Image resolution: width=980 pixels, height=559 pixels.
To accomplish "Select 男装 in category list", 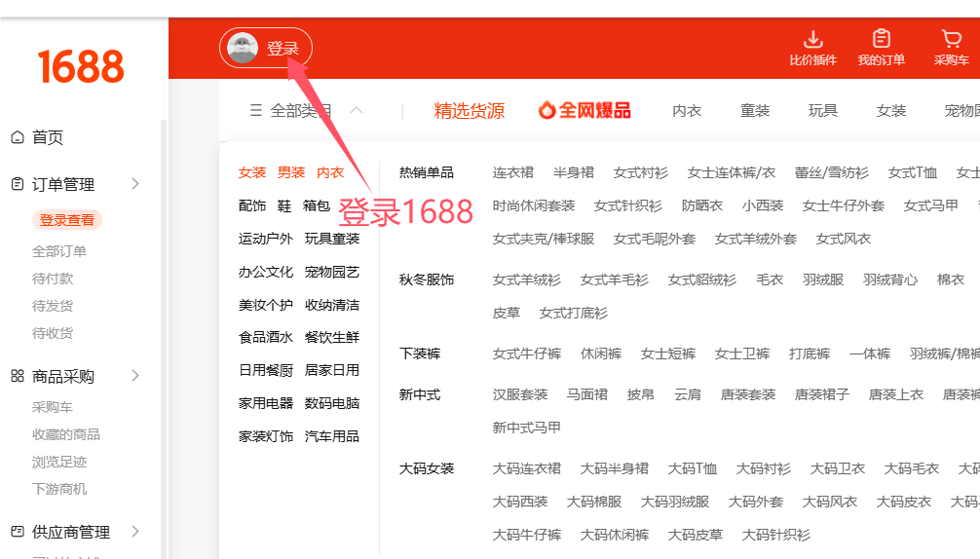I will point(291,172).
